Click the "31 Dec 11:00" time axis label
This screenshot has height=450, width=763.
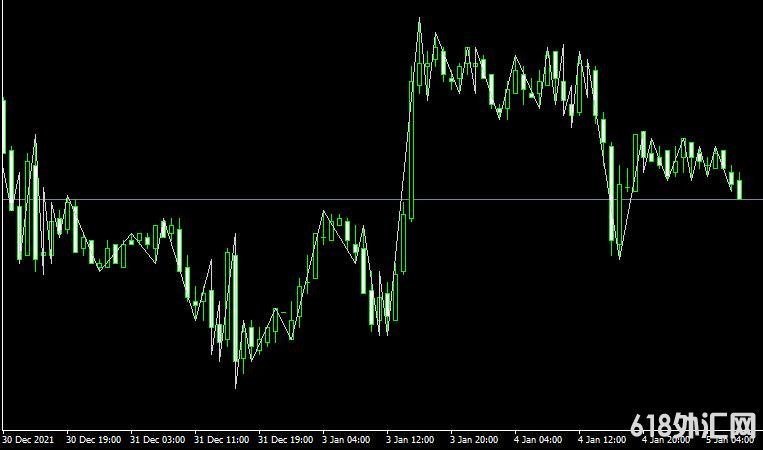pos(221,440)
